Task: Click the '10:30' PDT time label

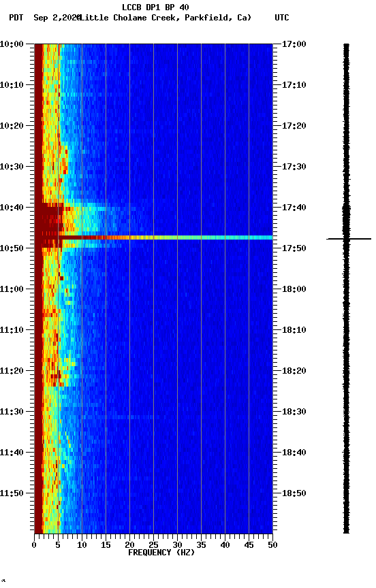Action: (12, 167)
